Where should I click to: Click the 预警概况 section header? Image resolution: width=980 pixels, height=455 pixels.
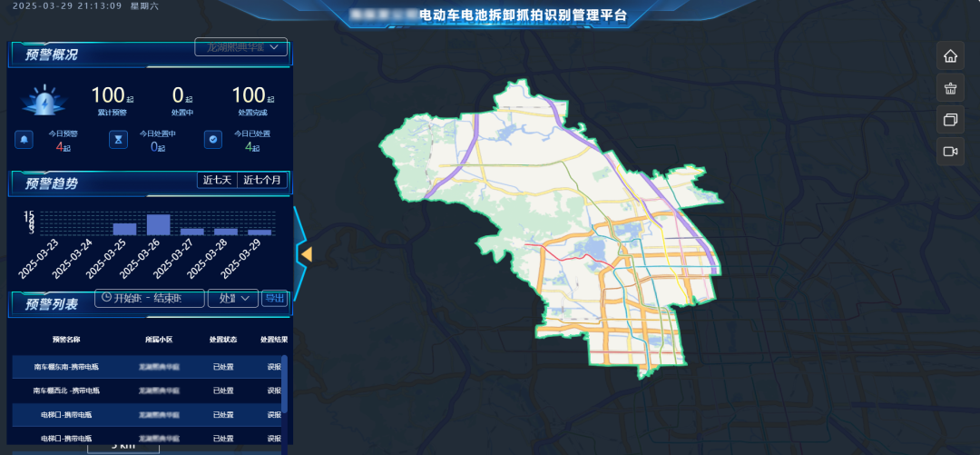(51, 54)
